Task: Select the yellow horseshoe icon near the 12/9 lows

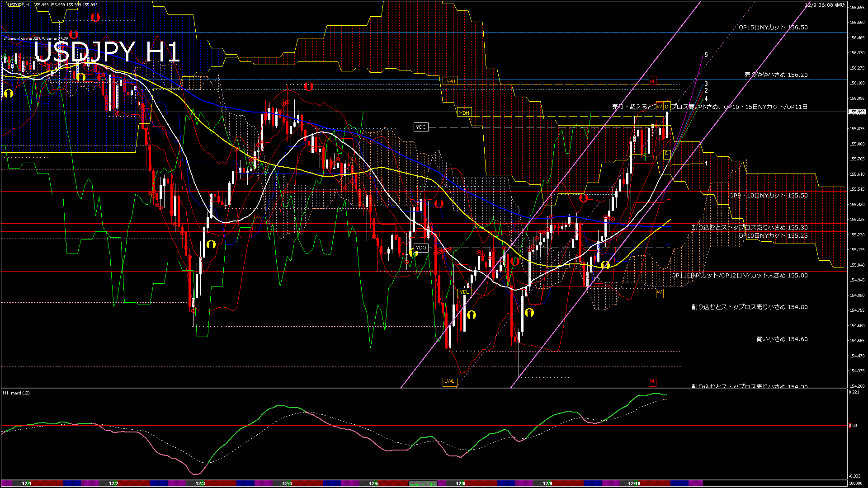Action: pyautogui.click(x=529, y=312)
